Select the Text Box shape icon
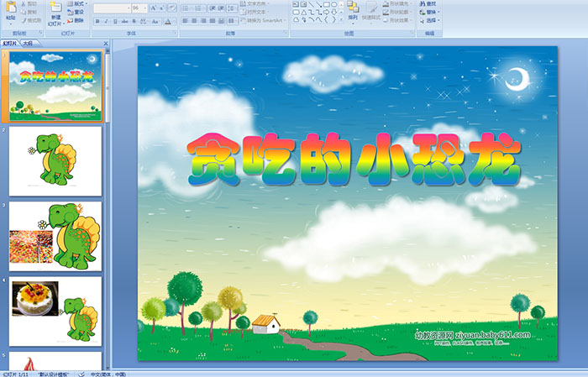This screenshot has height=377, width=588. click(296, 5)
